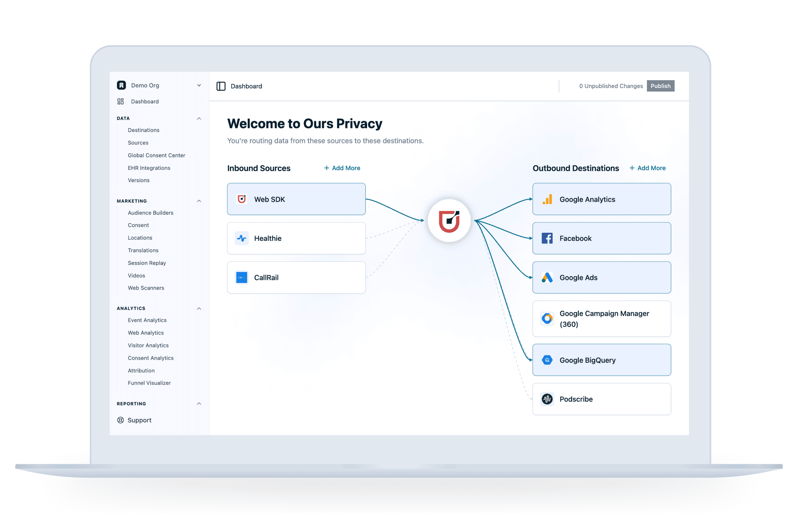Viewport: 798px width, 532px height.
Task: Open Destinations in the sidebar
Action: pos(144,130)
